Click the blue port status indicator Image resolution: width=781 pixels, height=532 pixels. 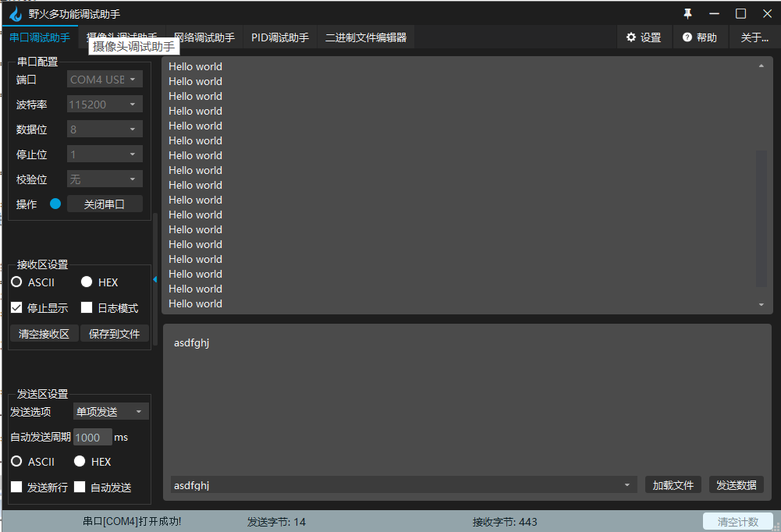pos(55,204)
